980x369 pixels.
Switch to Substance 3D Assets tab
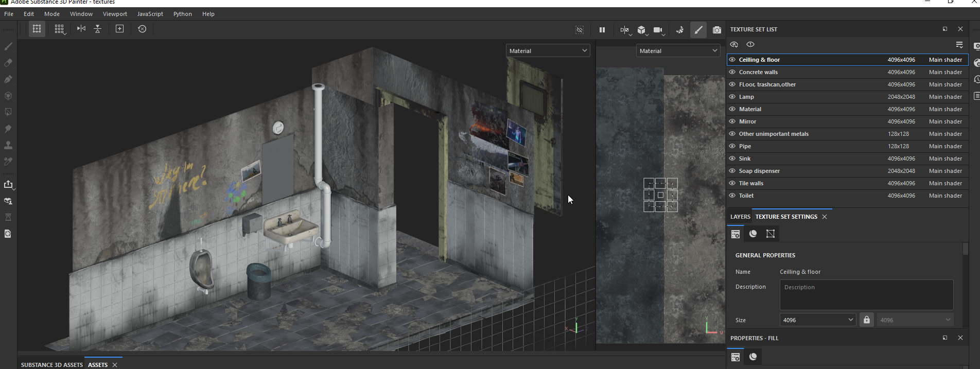[51, 365]
